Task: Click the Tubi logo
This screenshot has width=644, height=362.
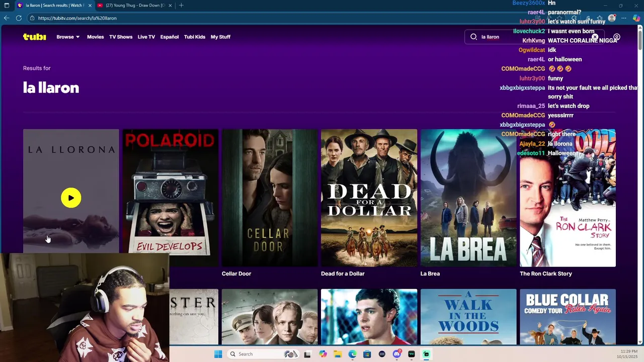Action: (x=34, y=37)
